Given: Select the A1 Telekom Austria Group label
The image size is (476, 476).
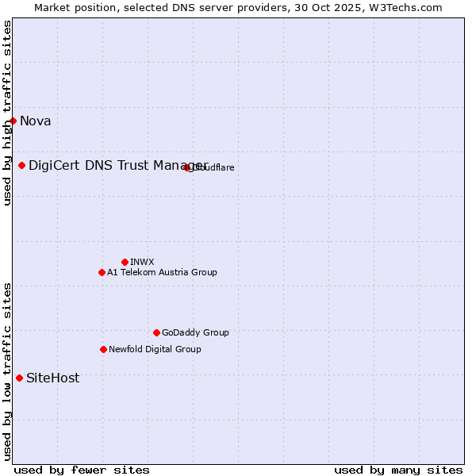Looking at the screenshot, I should pos(162,273).
